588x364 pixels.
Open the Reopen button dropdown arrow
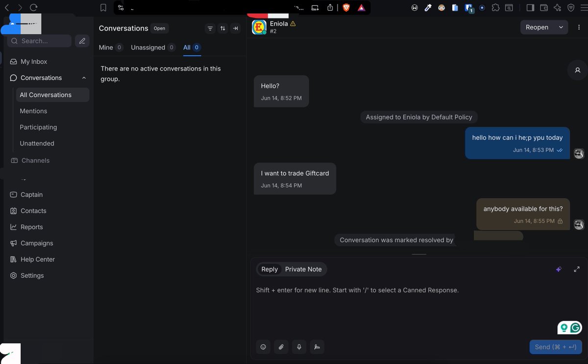click(561, 27)
